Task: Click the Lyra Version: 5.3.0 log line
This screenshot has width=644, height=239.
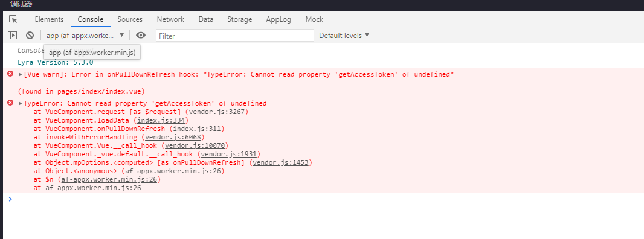Action: [56, 62]
